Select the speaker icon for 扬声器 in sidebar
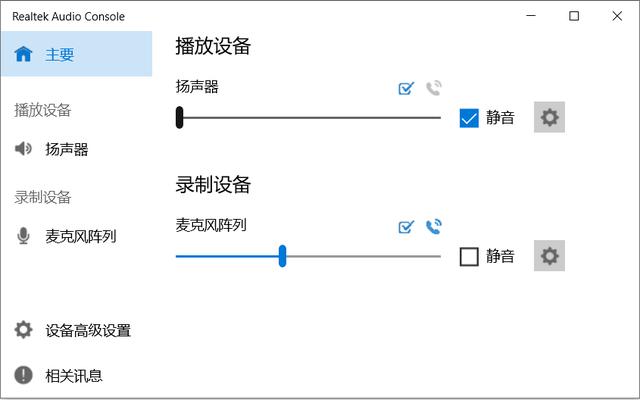640x400 pixels. point(23,149)
